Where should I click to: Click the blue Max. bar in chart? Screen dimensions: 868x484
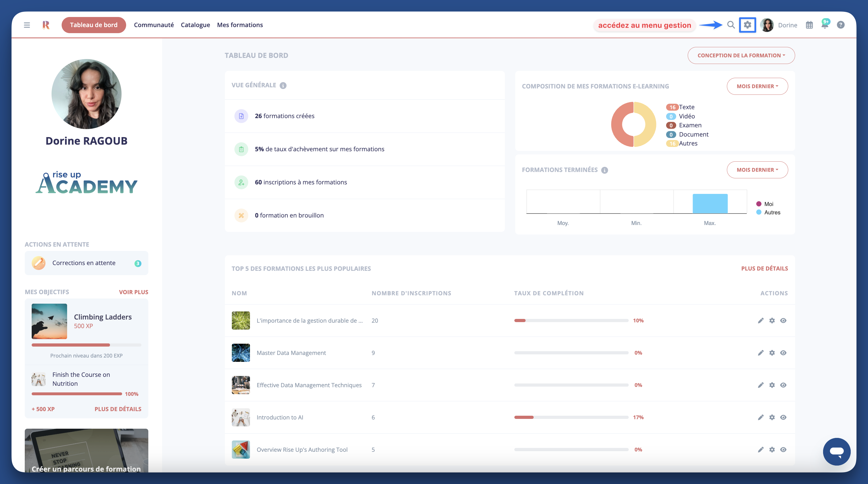coord(710,204)
